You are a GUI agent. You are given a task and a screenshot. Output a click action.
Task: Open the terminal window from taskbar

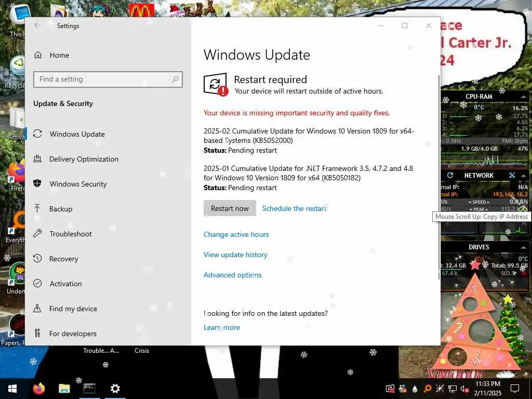pos(89,389)
